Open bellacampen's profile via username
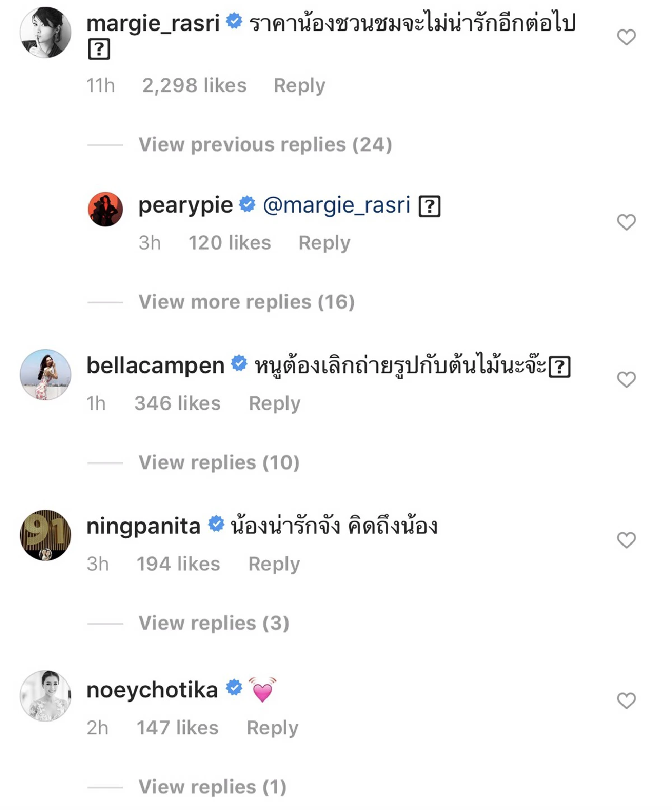This screenshot has width=672, height=810. [155, 364]
